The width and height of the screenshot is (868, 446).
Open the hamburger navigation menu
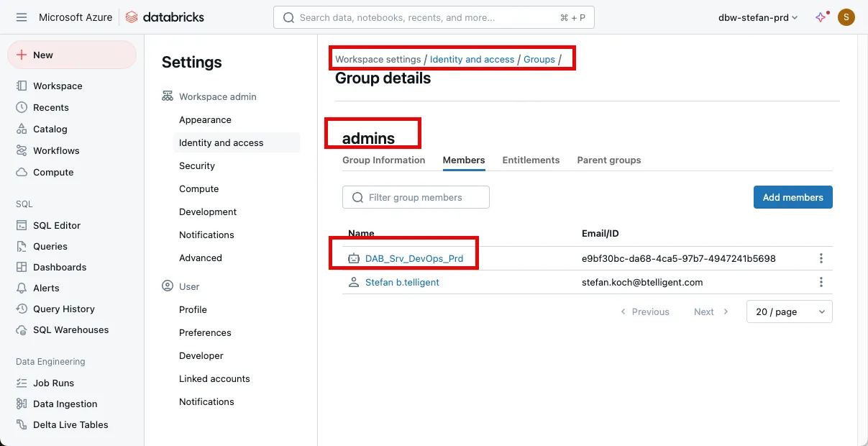22,17
